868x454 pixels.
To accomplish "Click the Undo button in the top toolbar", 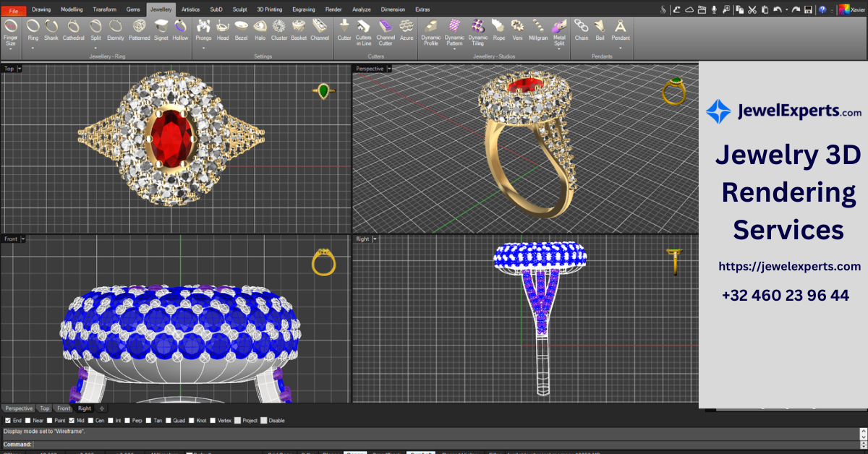I will click(x=778, y=10).
